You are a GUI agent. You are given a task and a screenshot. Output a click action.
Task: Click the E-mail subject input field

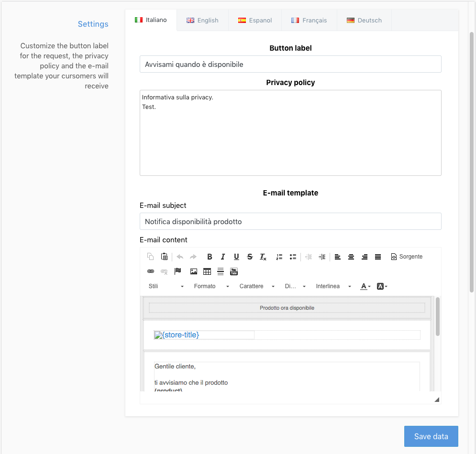(290, 221)
